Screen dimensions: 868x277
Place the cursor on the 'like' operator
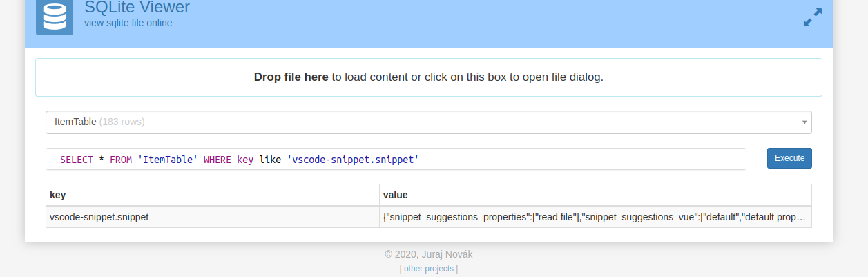(270, 160)
